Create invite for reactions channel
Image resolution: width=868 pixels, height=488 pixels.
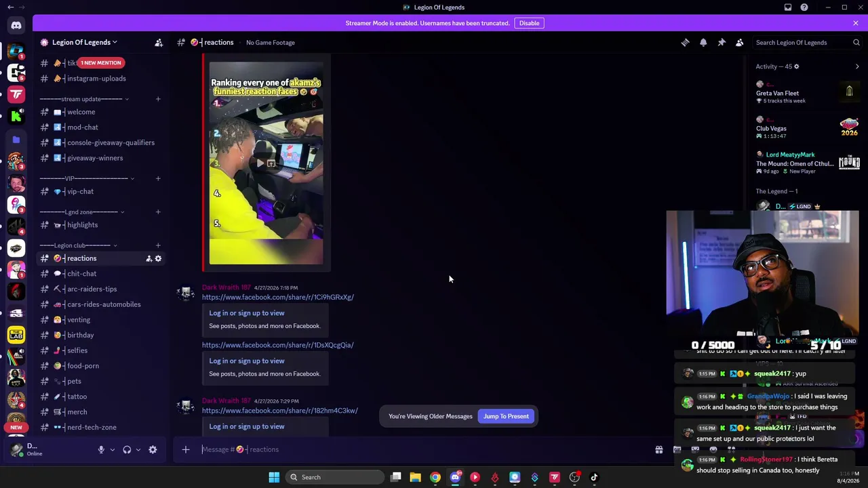coord(149,258)
